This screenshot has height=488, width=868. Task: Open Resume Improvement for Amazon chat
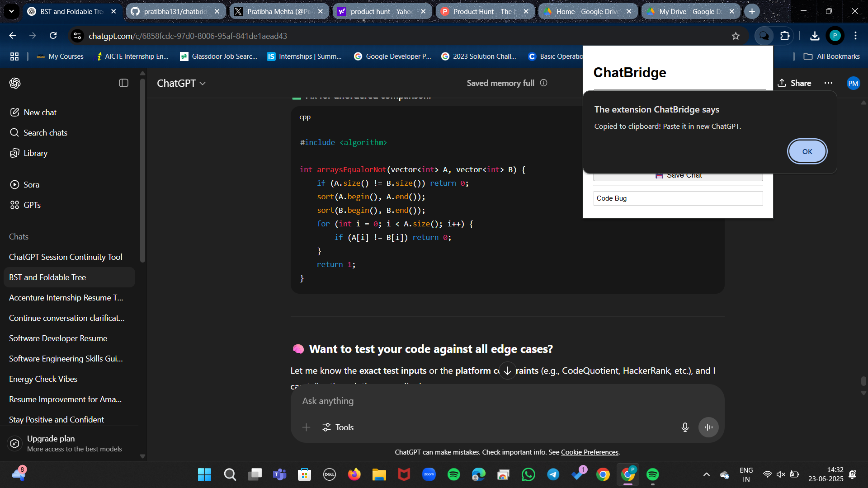click(x=69, y=399)
